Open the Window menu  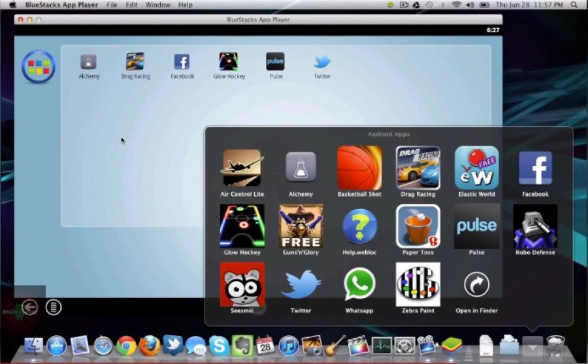tap(158, 5)
